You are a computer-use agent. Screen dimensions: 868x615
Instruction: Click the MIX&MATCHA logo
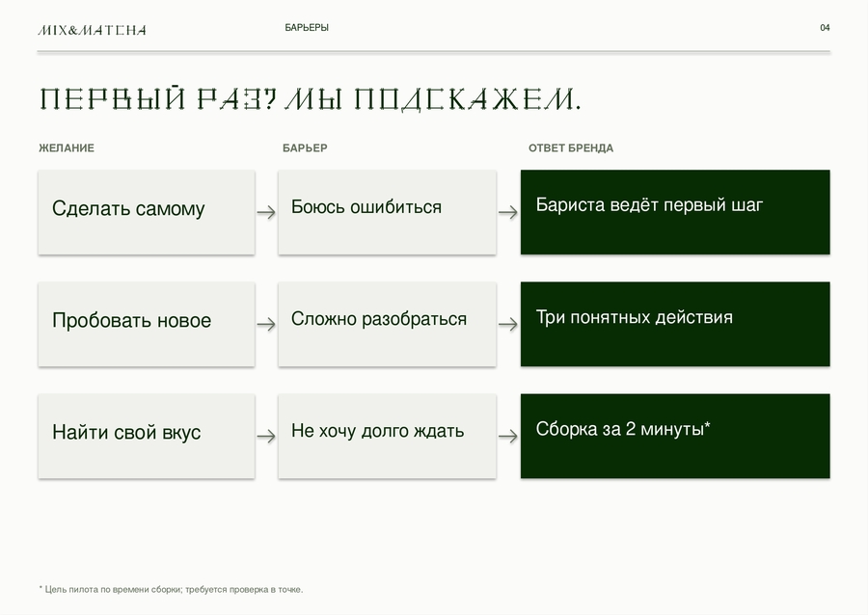coord(92,31)
